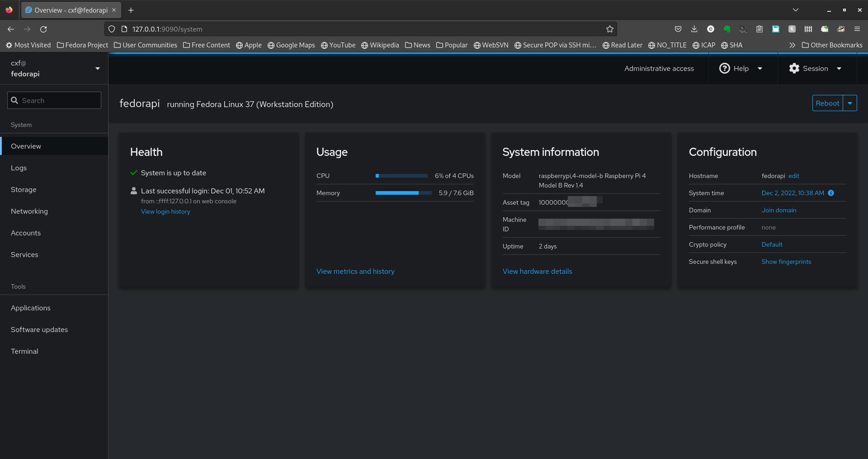Open the Networking sidebar page

[29, 211]
